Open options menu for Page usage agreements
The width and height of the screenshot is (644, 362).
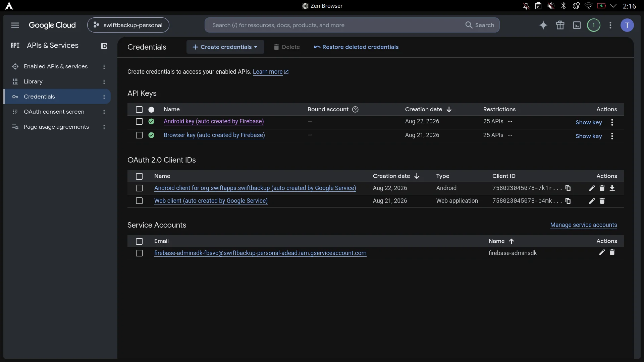click(x=104, y=127)
